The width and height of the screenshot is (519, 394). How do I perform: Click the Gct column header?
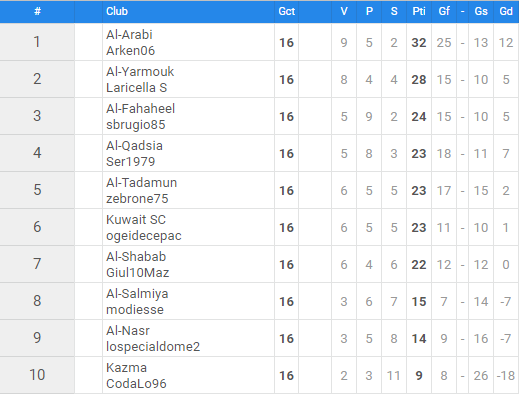[287, 11]
